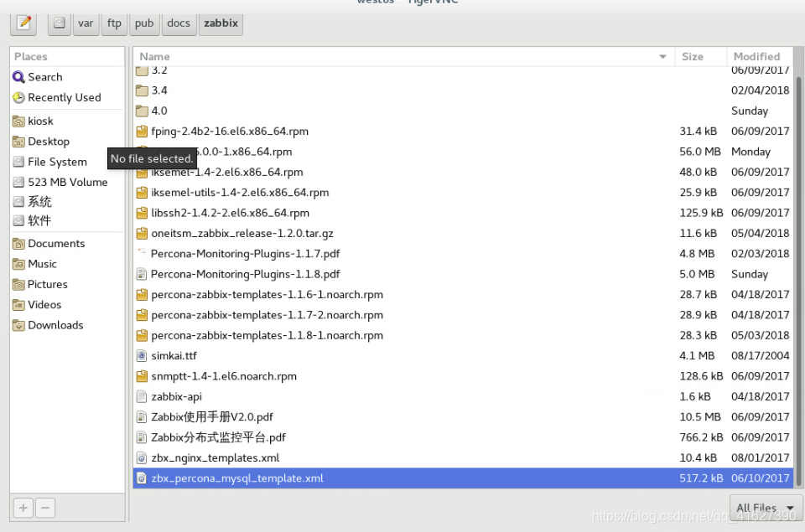Select the 3.4 folder icon
Viewport: 805px width, 532px height.
pos(142,90)
